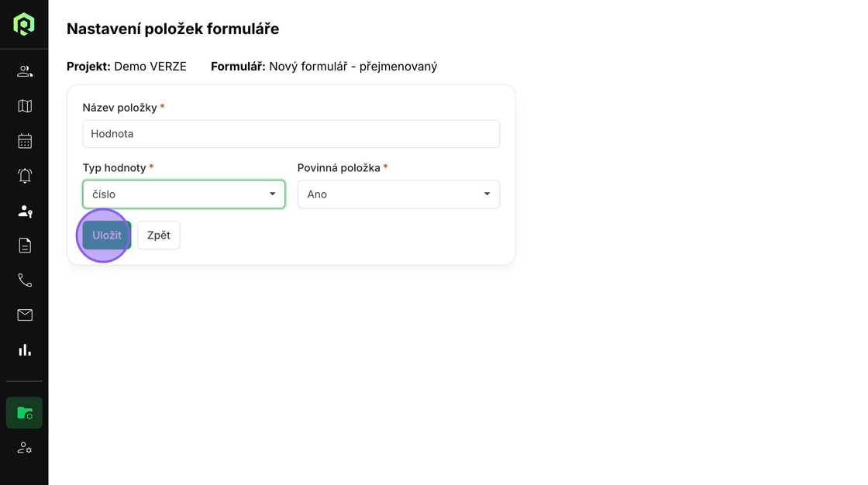Open the bar chart statistics icon
Screen dimensions: 868x485
[25, 350]
